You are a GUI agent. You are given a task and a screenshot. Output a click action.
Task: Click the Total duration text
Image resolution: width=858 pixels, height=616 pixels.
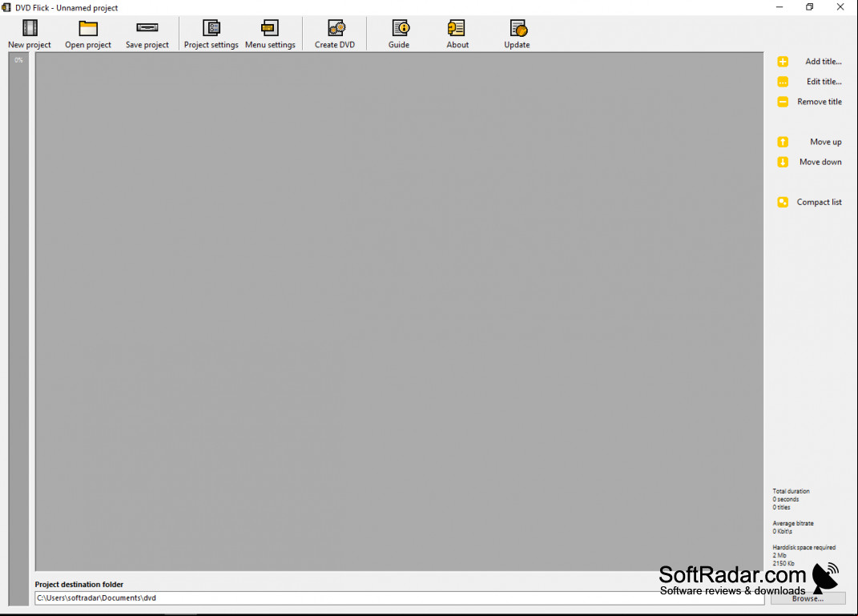click(792, 491)
